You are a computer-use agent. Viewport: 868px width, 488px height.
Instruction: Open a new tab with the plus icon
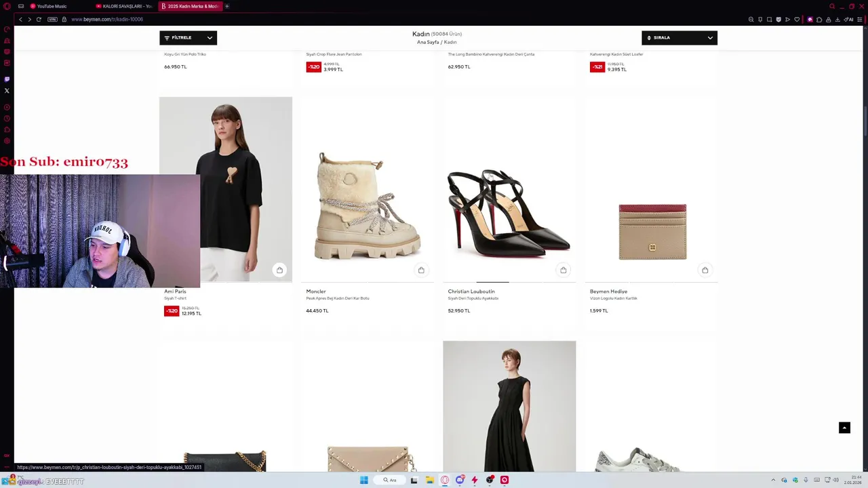(227, 6)
